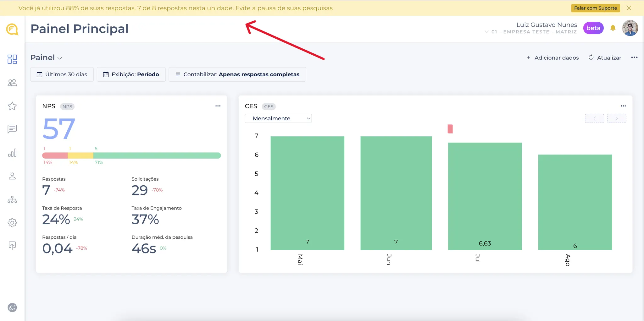This screenshot has width=644, height=321.
Task: Open the CES card three-dot menu
Action: tap(623, 106)
